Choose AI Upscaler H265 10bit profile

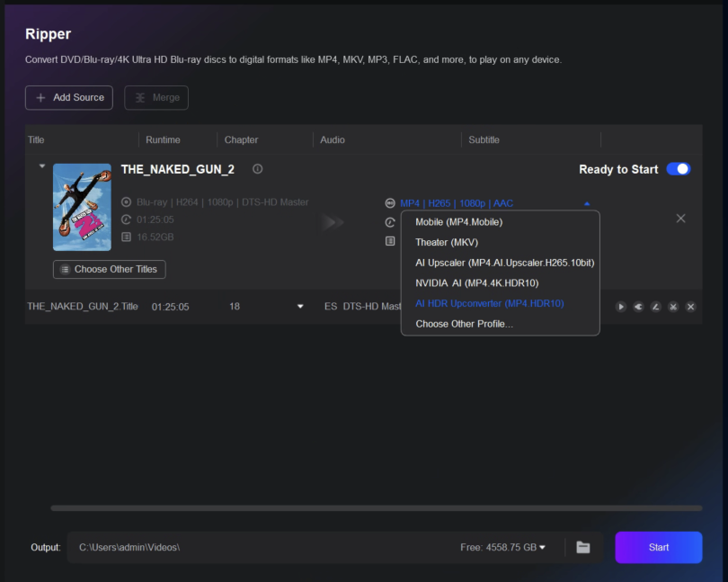[503, 263]
